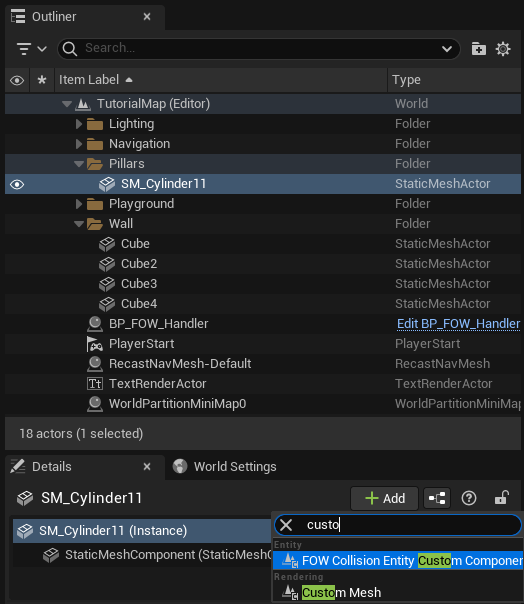Click the WorldPartitionMiniMap0 actor icon
This screenshot has width=524, height=604.
[x=95, y=404]
